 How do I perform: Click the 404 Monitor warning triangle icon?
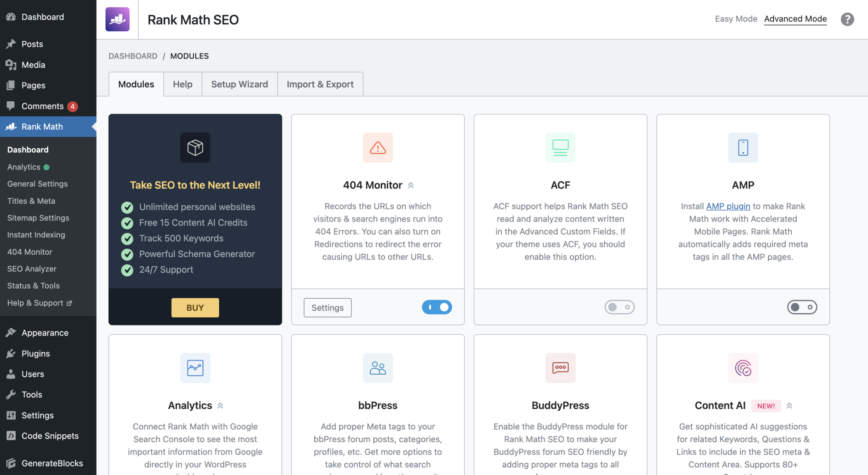coord(378,147)
